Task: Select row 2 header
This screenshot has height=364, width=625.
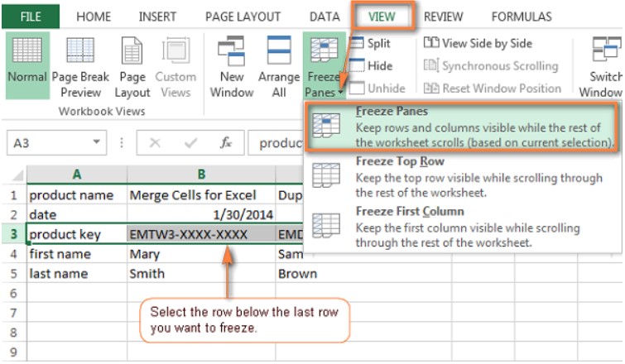Action: pyautogui.click(x=14, y=214)
